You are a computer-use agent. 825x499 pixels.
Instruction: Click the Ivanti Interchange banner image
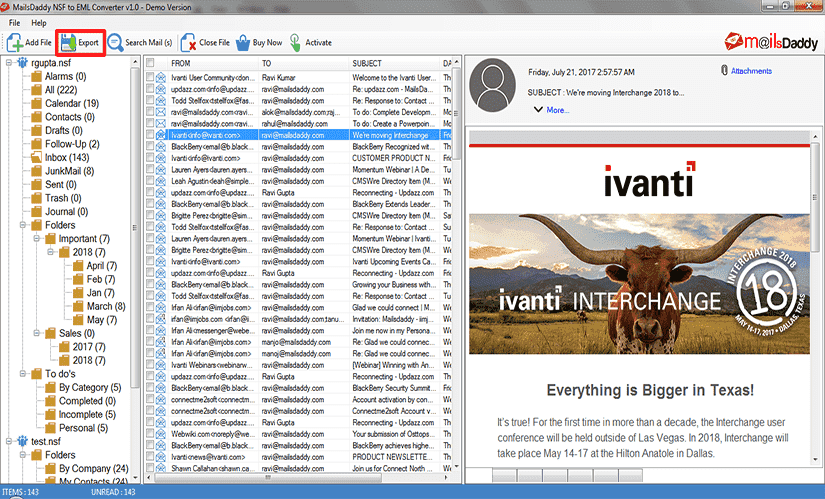click(639, 284)
